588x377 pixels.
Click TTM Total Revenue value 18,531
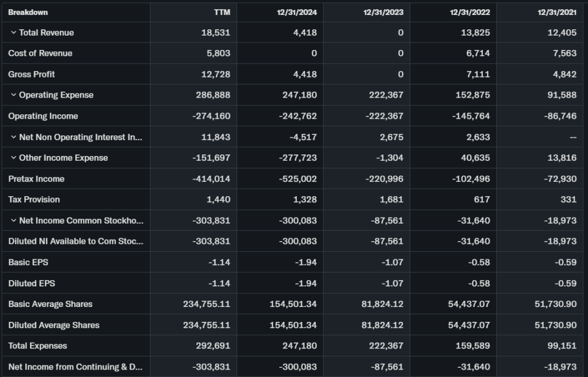(x=218, y=33)
